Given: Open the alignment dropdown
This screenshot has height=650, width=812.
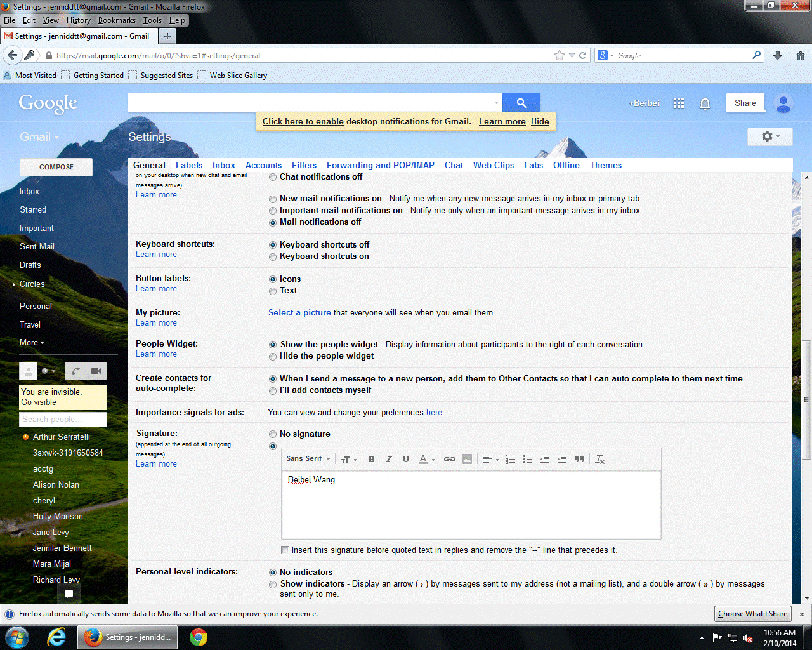Looking at the screenshot, I should pyautogui.click(x=490, y=459).
